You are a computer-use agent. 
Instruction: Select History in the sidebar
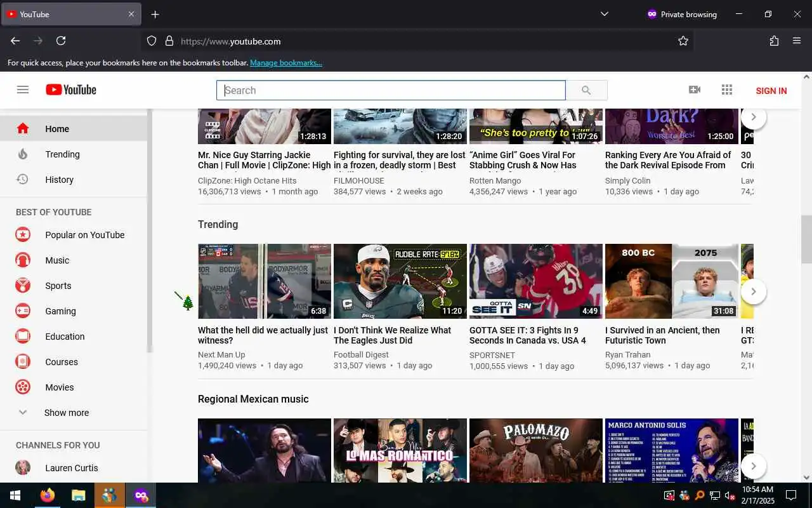pos(74,180)
